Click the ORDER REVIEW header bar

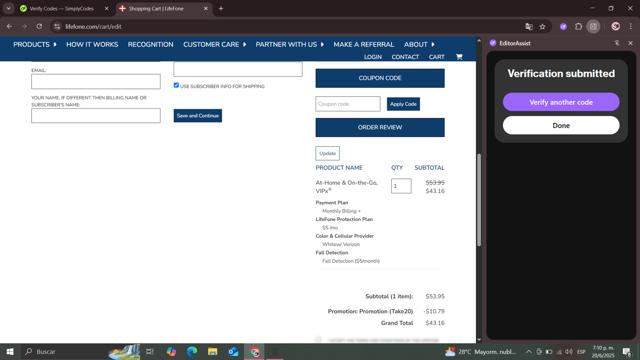click(380, 127)
